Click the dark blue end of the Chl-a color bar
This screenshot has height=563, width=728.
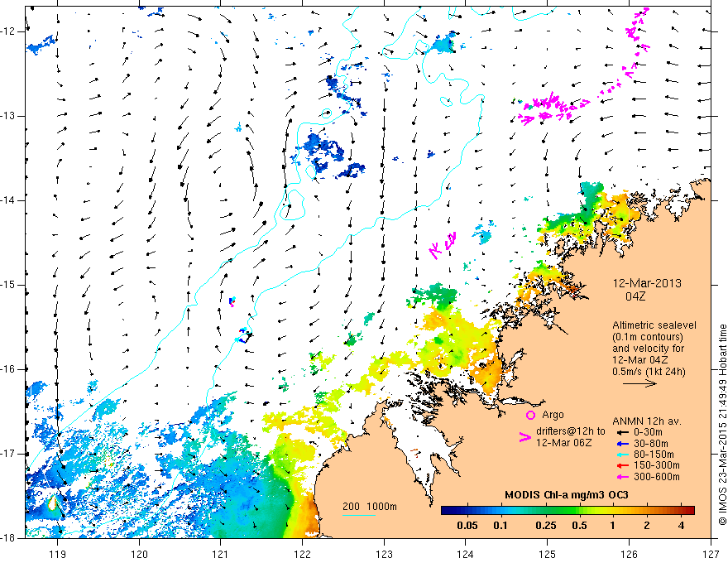coord(446,511)
